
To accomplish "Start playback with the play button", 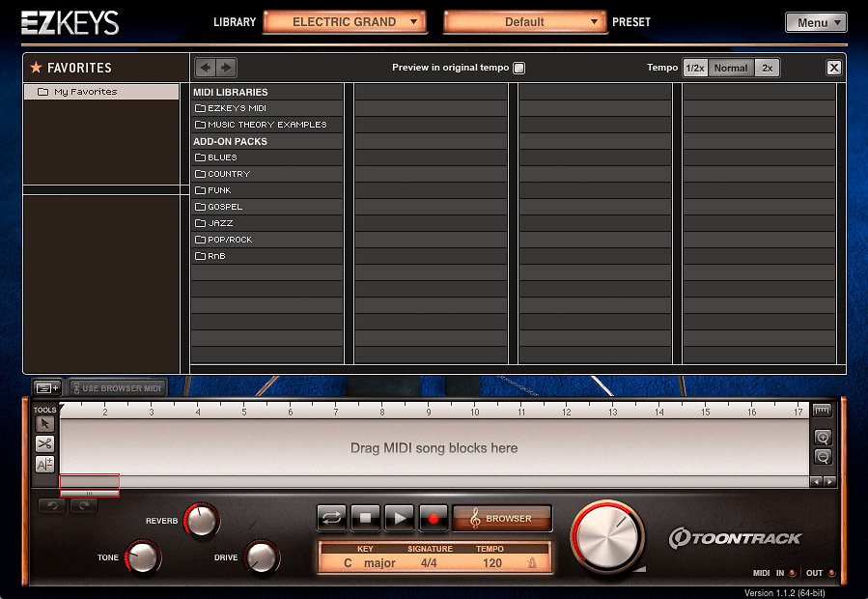I will (399, 518).
